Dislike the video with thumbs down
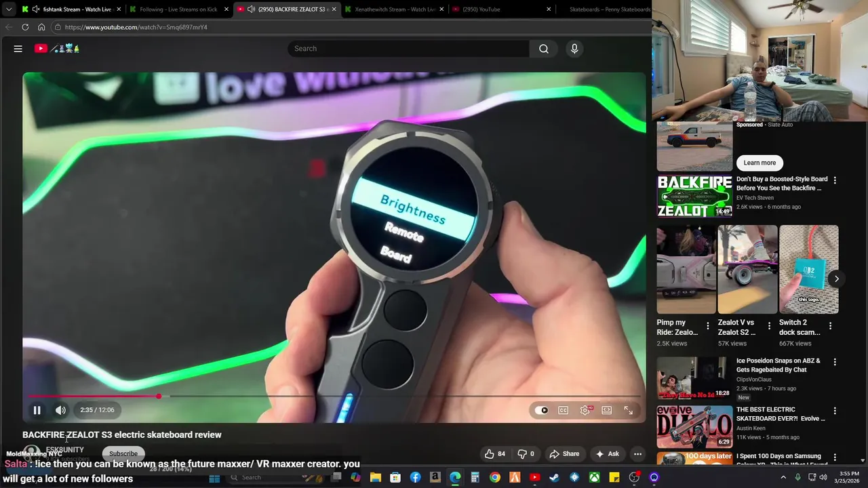The width and height of the screenshot is (868, 488). 526,454
